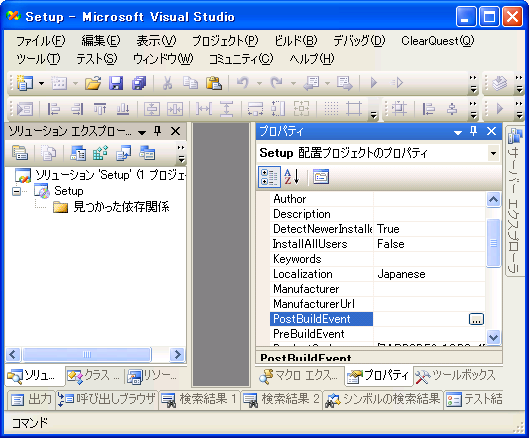This screenshot has height=438, width=529.
Task: Click the Cut scissors icon
Action: pos(167,83)
